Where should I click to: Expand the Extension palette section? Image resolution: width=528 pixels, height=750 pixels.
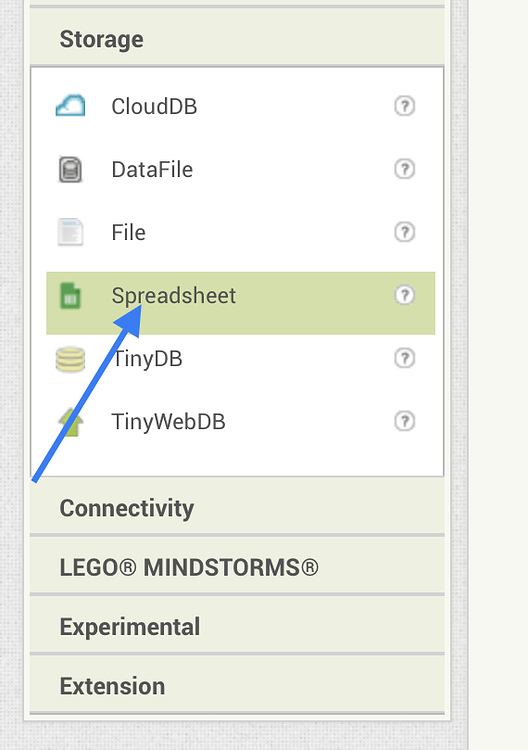(237, 685)
